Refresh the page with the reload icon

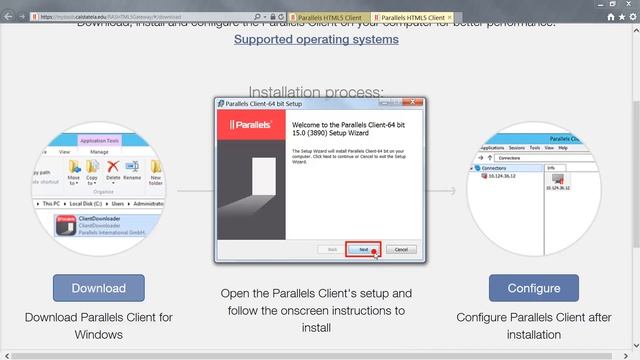click(281, 17)
